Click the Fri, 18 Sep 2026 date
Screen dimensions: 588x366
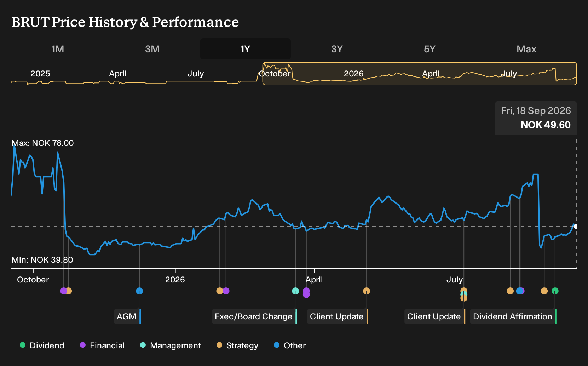(536, 111)
